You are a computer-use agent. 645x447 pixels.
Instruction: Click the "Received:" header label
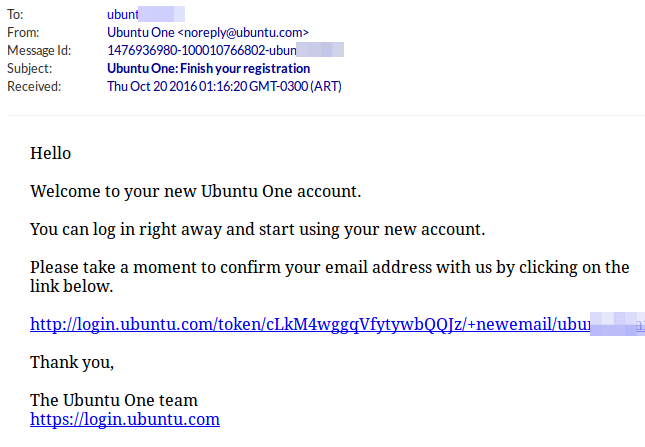[x=34, y=87]
